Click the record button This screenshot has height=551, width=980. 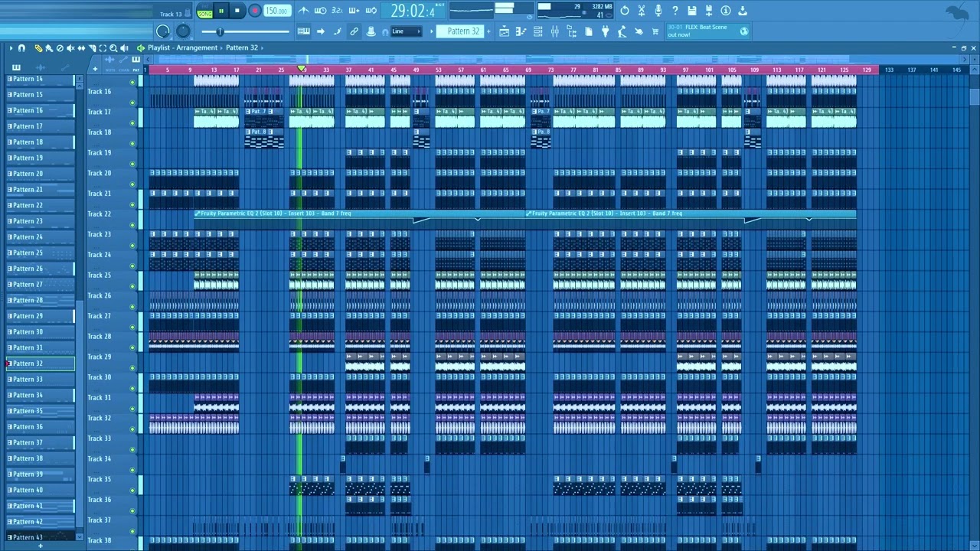pyautogui.click(x=254, y=11)
